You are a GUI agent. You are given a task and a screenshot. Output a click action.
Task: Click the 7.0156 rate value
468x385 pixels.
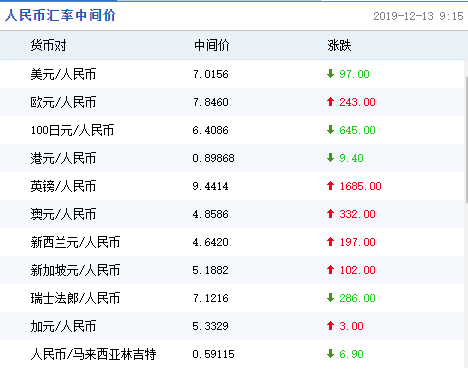[x=211, y=74]
